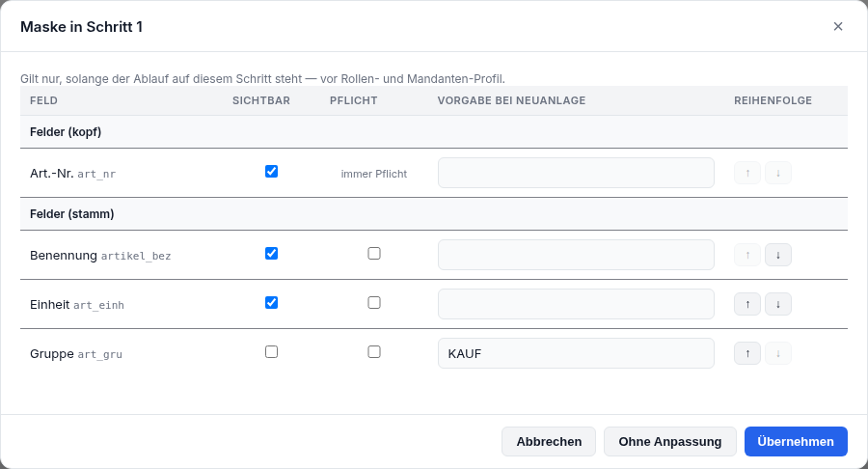Move Art.-Nr. field down
This screenshot has width=868, height=469.
777,173
